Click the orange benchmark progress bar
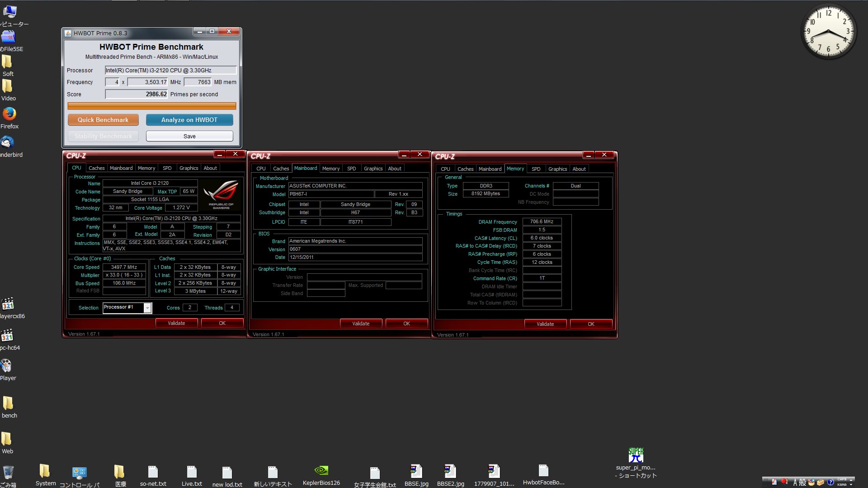This screenshot has width=868, height=488. point(151,106)
